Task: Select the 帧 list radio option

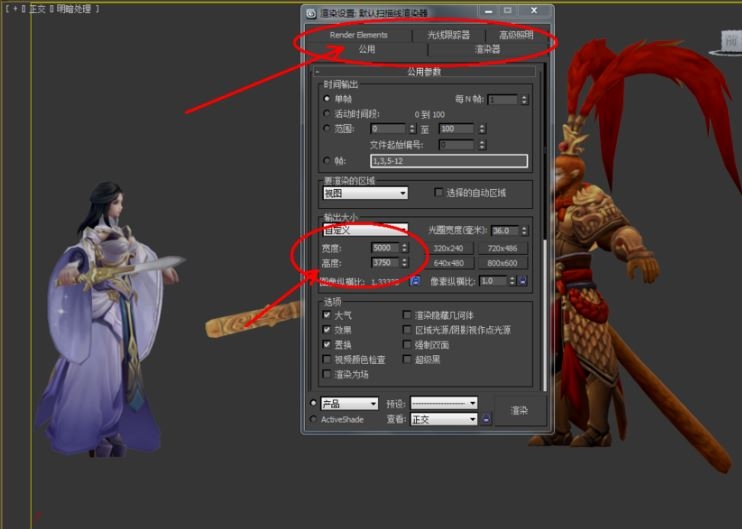Action: point(327,160)
